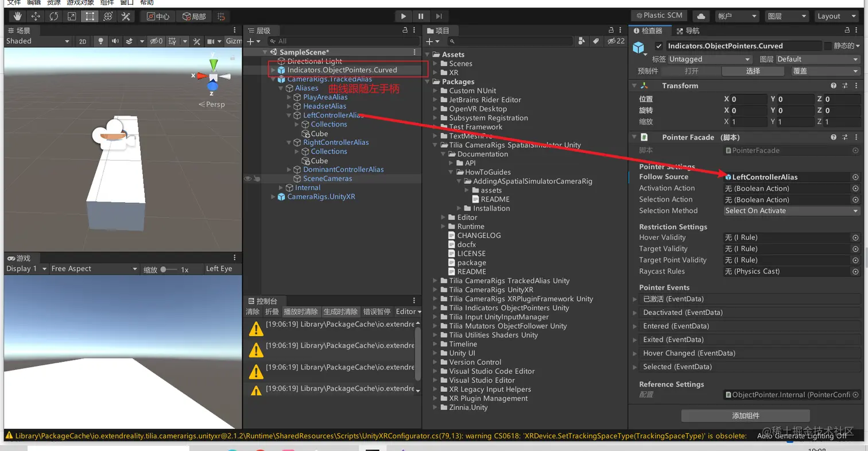Screen dimensions: 868x451
Task: Select the Rotate tool
Action: [53, 16]
